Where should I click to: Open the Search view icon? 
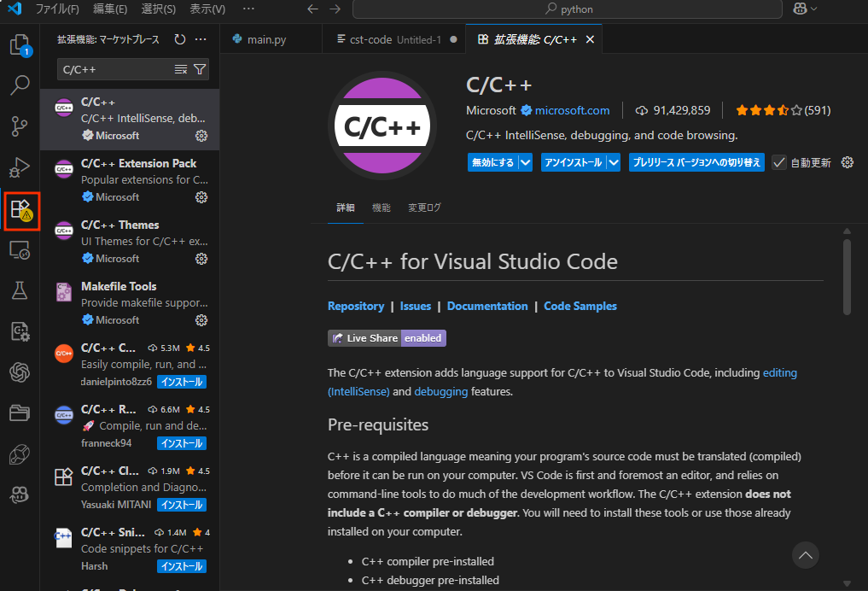[x=20, y=85]
